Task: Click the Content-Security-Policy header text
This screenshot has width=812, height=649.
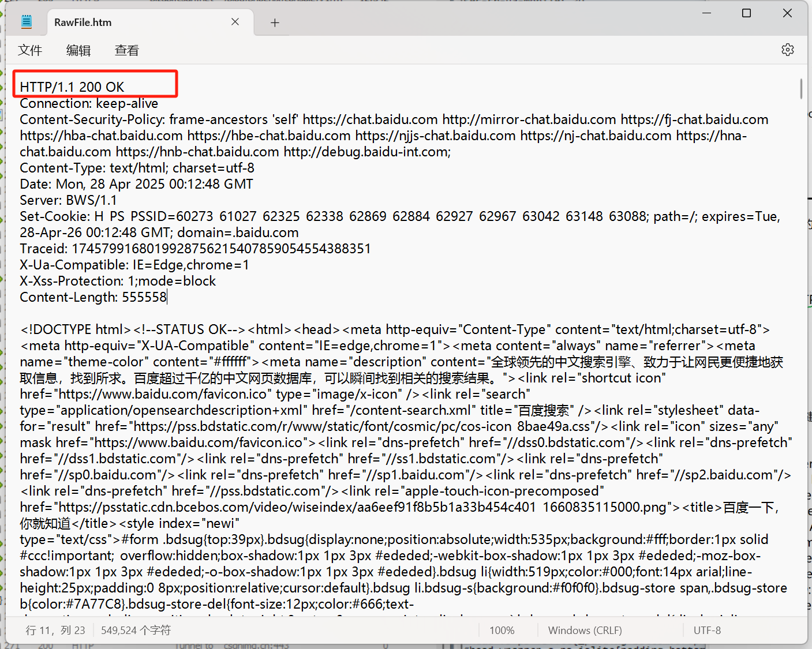Action: (92, 119)
